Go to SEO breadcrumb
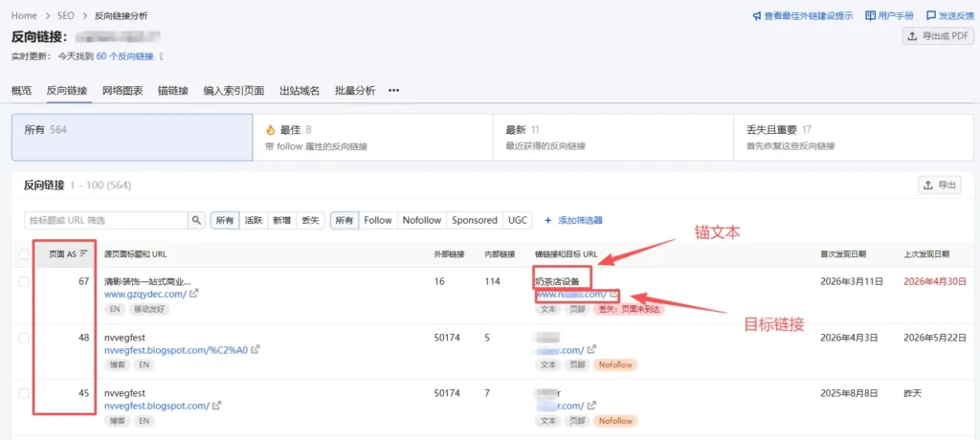The width and height of the screenshot is (980, 440). tap(66, 15)
